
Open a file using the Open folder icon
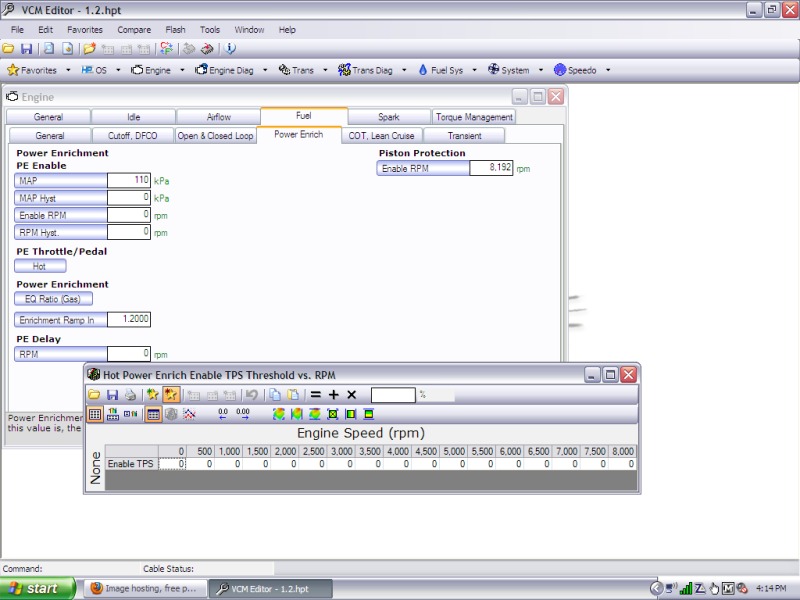(95, 394)
